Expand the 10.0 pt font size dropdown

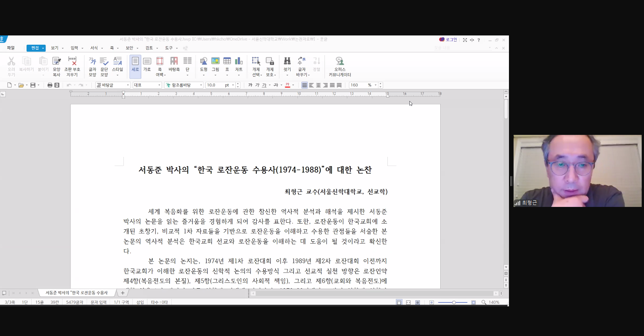click(233, 85)
